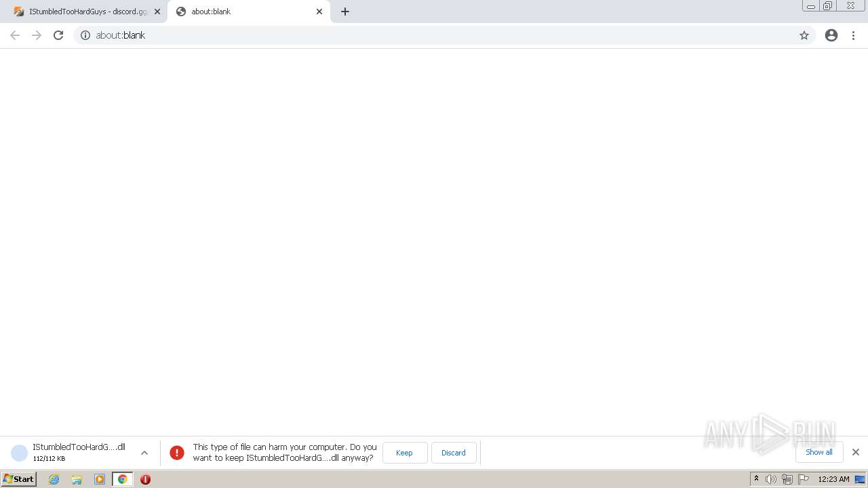Minimize the Chrome window
868x488 pixels.
811,6
